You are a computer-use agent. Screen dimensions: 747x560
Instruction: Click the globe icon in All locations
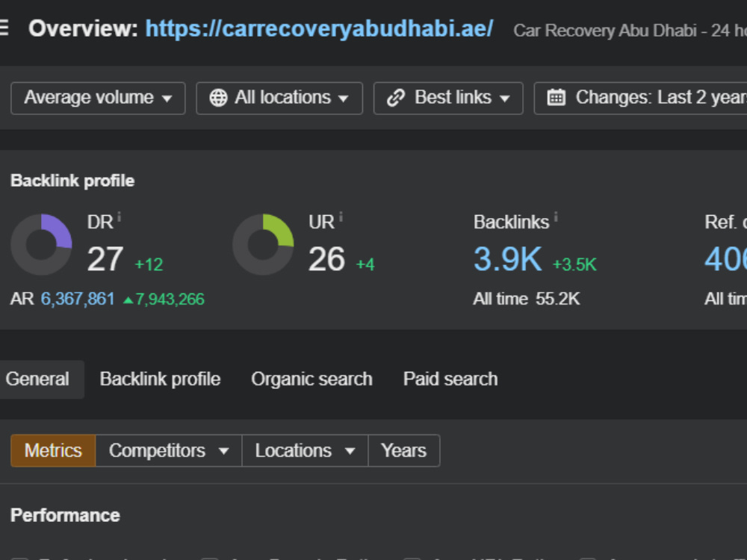[x=218, y=98]
